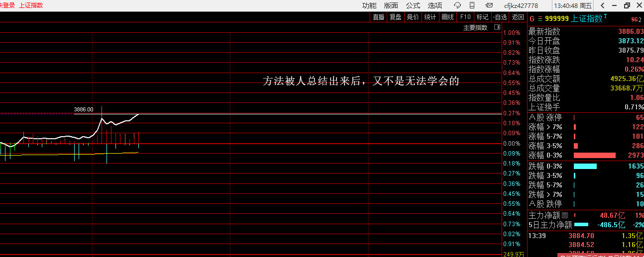Click the account name cfjkz427778
644x257 pixels.
tap(521, 5)
